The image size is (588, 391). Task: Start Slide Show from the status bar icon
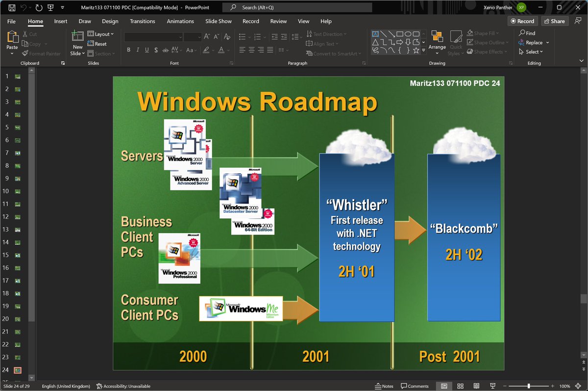(x=492, y=386)
